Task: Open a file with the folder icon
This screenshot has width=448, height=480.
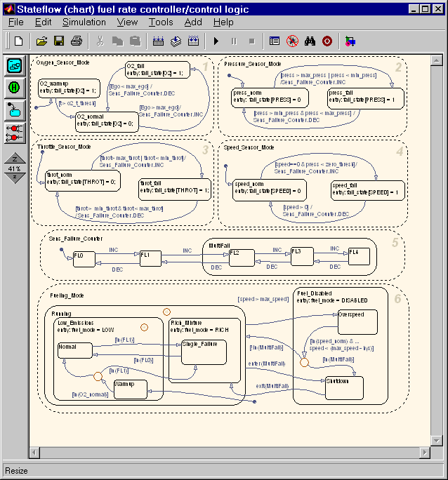Action: tap(42, 41)
